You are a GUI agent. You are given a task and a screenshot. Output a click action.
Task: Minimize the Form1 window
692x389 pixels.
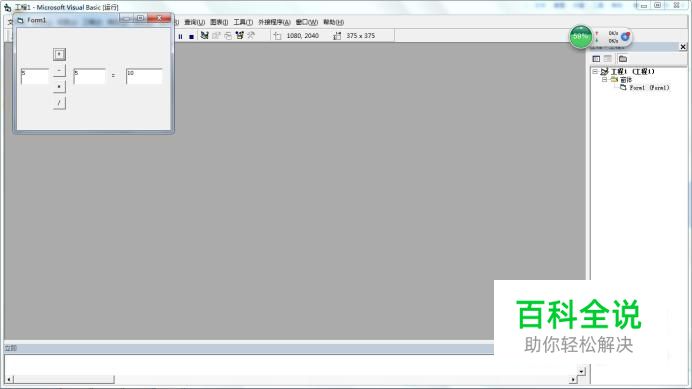point(126,18)
